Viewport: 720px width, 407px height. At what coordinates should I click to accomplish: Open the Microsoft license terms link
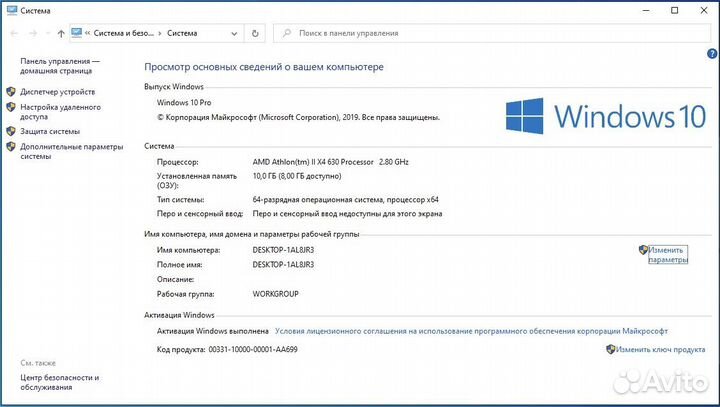[x=471, y=331]
